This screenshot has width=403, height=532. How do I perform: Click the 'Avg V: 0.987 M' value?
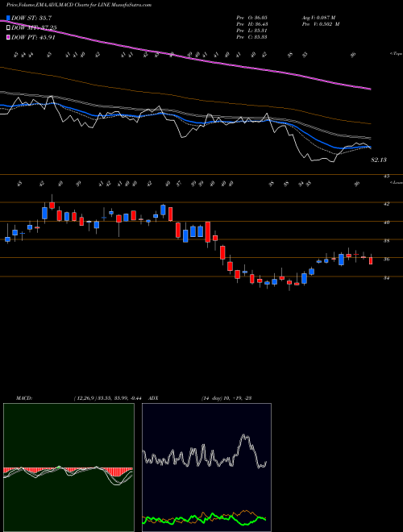tap(318, 18)
